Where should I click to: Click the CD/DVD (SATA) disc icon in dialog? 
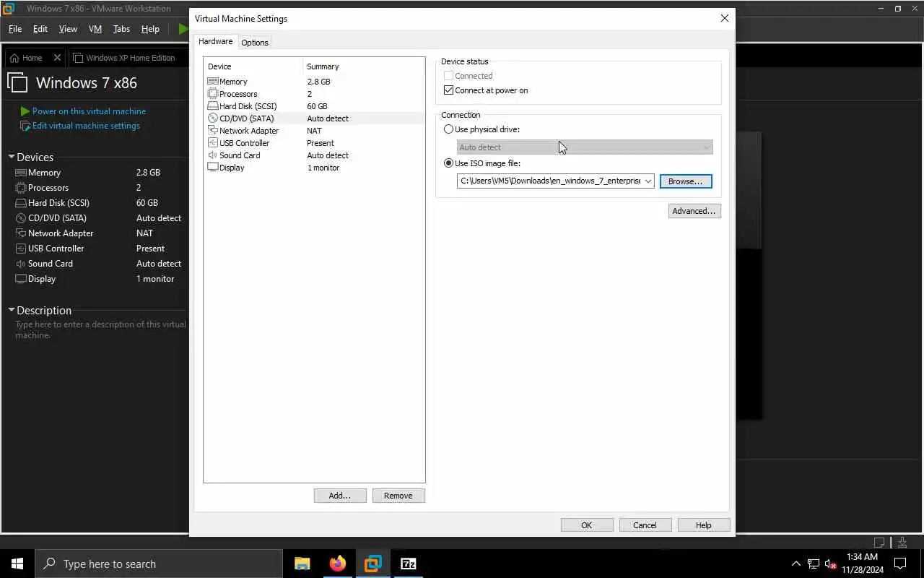212,118
